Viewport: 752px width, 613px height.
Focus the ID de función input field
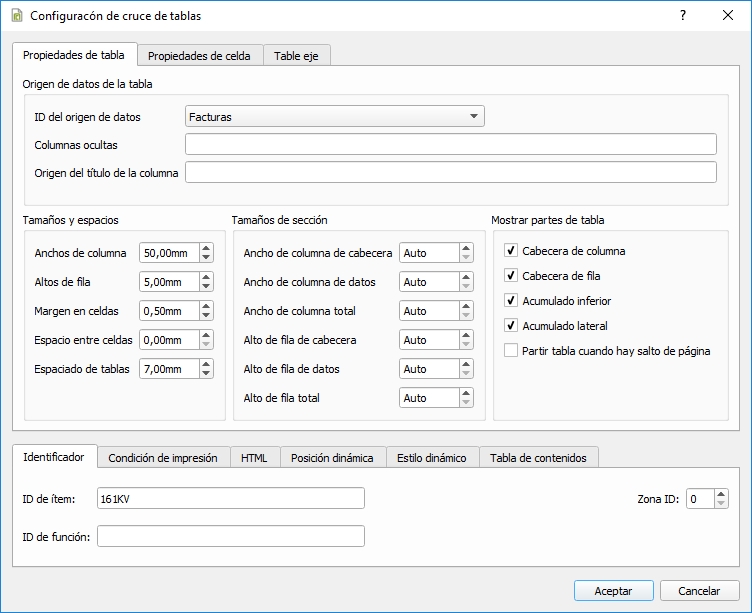click(x=230, y=537)
